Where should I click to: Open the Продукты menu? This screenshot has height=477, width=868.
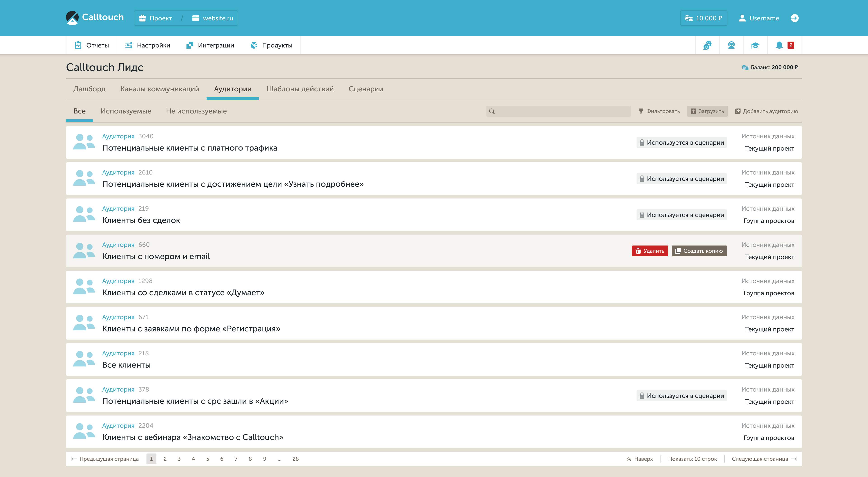tap(271, 45)
